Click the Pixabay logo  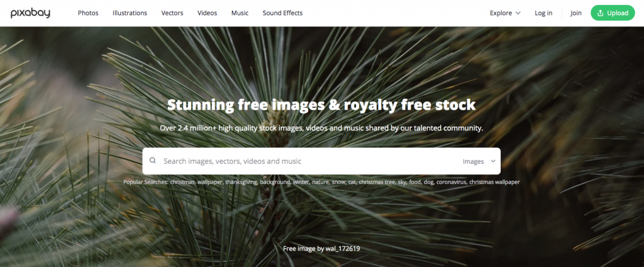30,13
